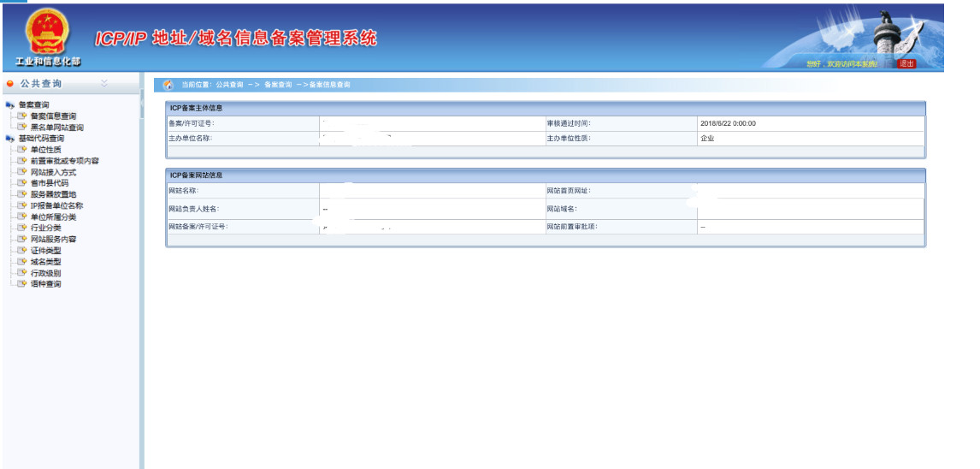
Task: Open the IP报备单位名称 tree item
Action: tap(57, 205)
